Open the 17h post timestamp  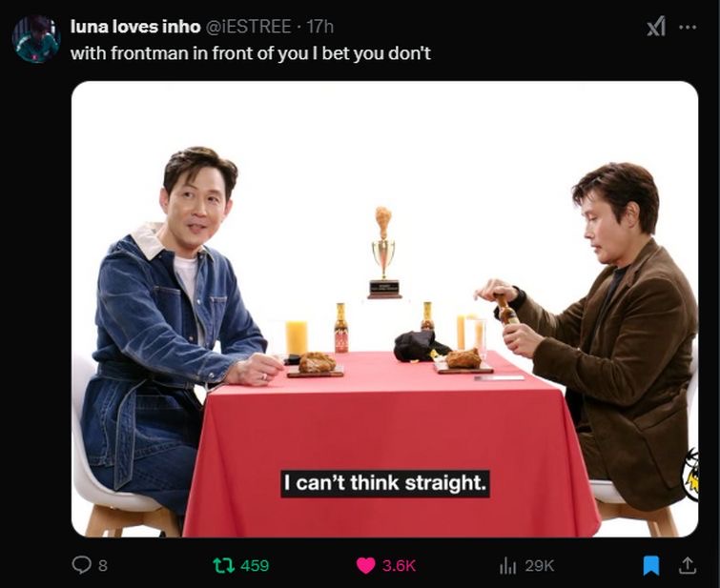tap(320, 27)
